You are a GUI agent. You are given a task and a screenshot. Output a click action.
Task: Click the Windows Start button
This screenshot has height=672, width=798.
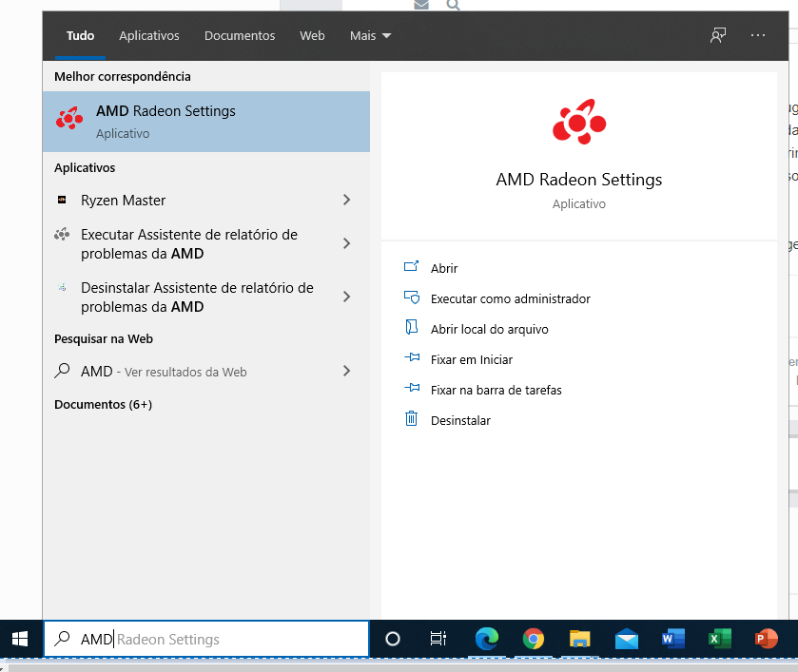point(20,639)
